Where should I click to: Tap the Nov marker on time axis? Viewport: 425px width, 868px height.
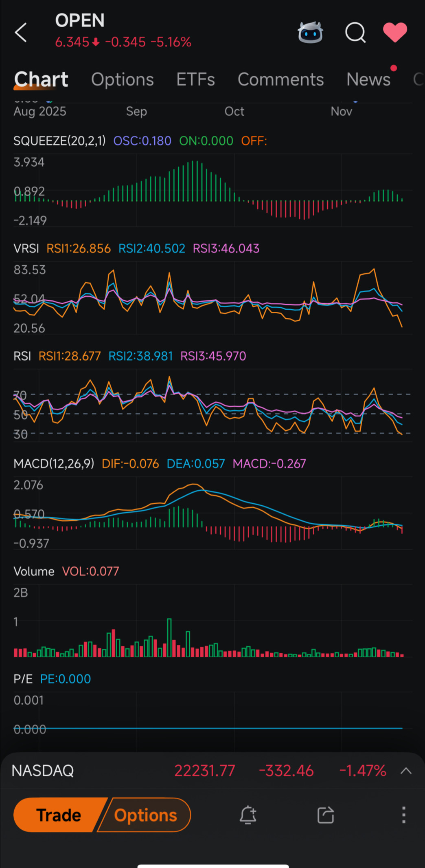(x=341, y=111)
